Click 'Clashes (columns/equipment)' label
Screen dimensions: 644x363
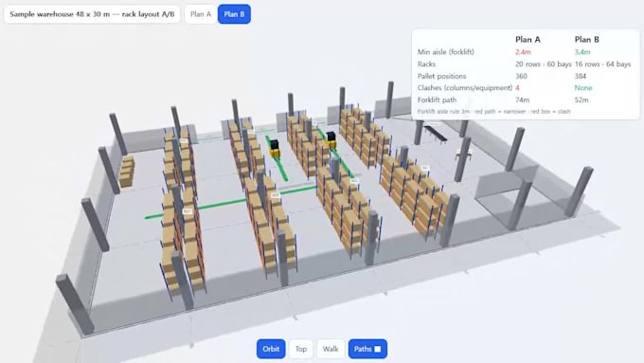click(x=464, y=87)
